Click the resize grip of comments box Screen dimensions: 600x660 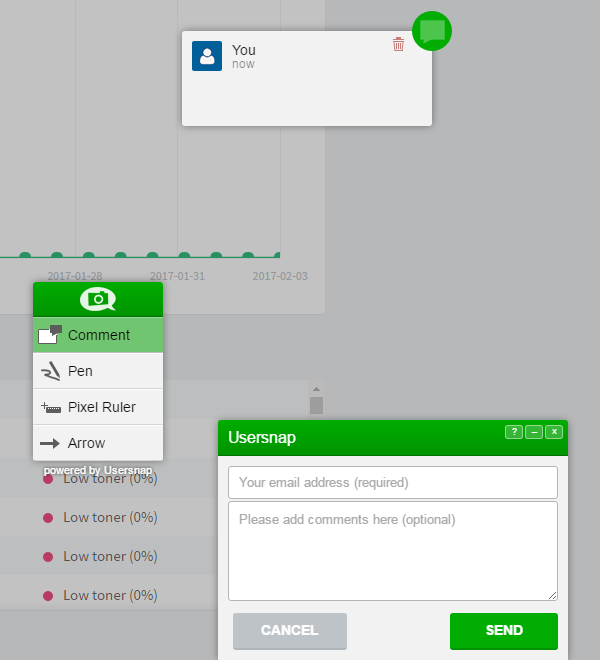552,595
